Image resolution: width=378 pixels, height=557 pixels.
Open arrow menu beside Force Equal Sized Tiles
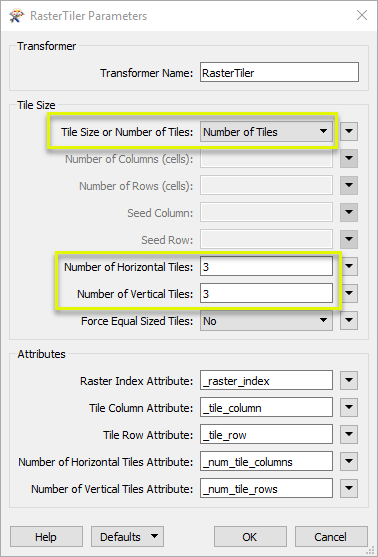pyautogui.click(x=349, y=320)
